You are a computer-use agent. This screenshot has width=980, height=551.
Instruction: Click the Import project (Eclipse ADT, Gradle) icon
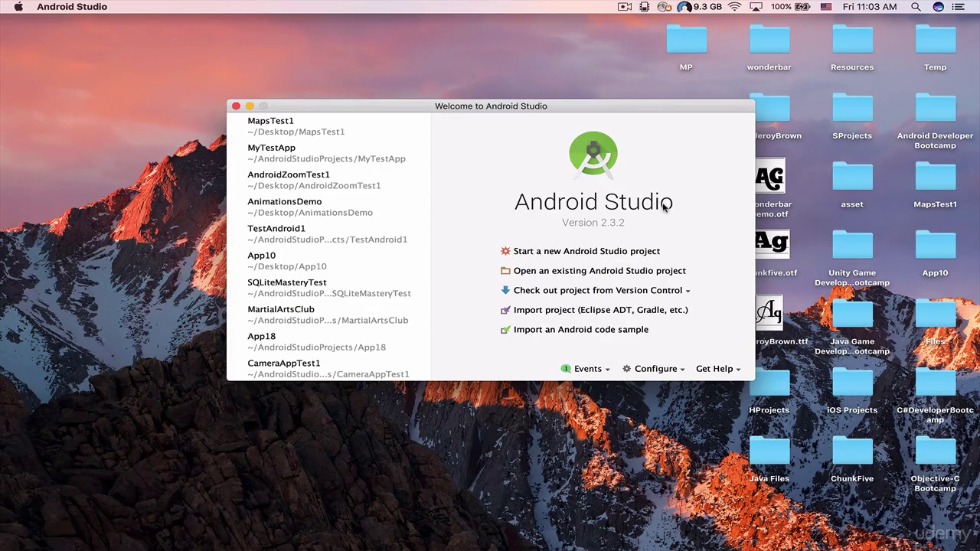[x=505, y=310]
